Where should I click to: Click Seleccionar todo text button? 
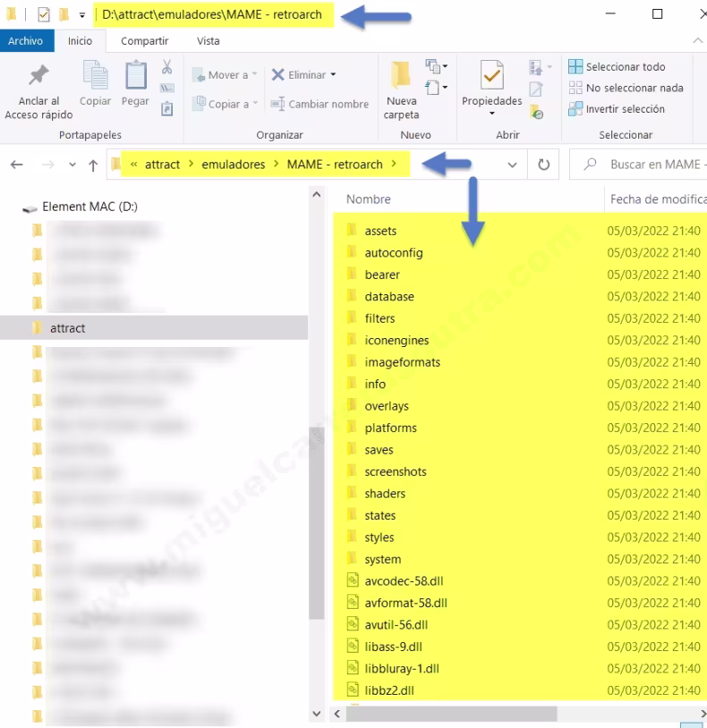(x=626, y=67)
